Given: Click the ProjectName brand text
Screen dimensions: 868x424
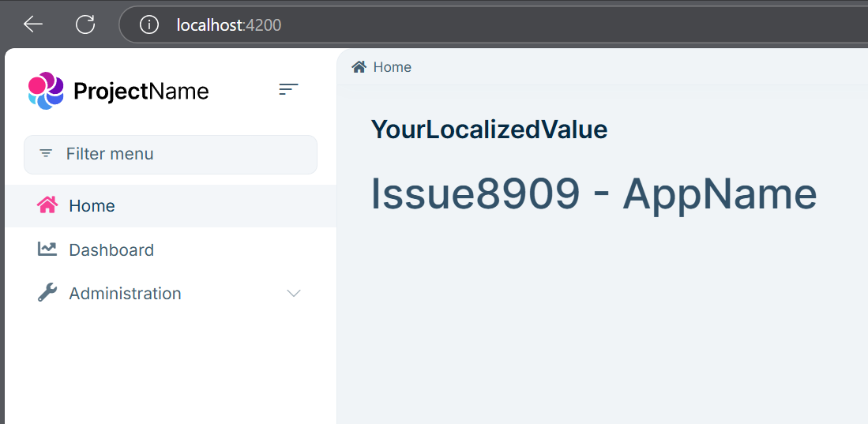Looking at the screenshot, I should 141,92.
